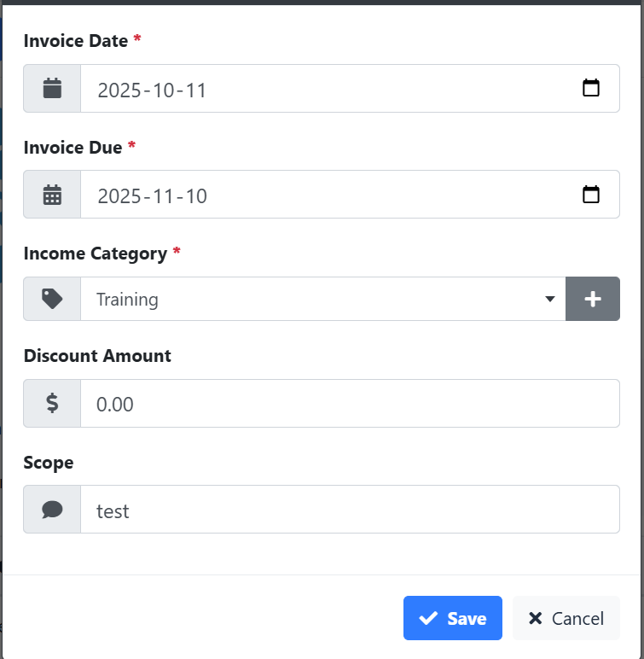Open the date picker inside Invoice Due field

[x=590, y=195]
